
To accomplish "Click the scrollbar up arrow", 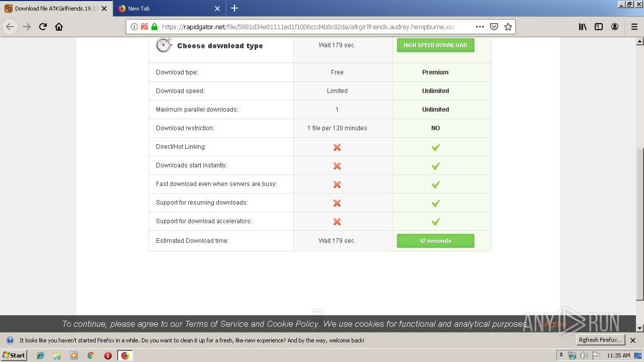I will point(640,41).
